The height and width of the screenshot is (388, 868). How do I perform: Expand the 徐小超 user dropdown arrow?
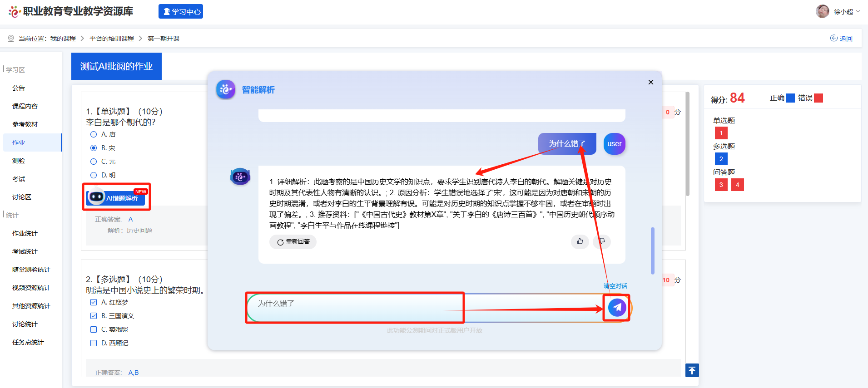click(858, 11)
